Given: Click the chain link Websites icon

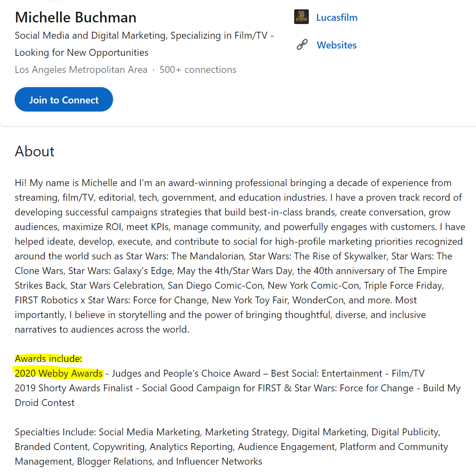Looking at the screenshot, I should point(302,45).
